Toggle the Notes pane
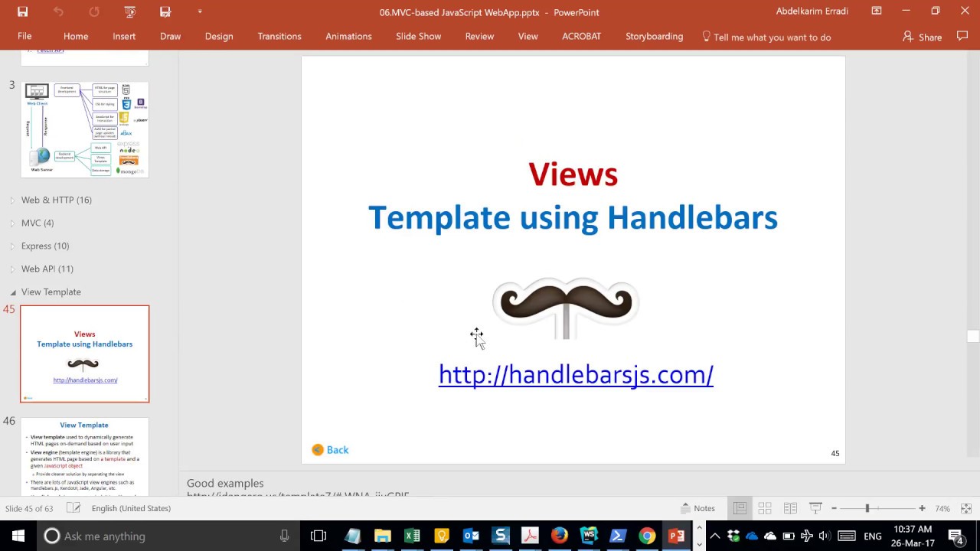The image size is (980, 551). [x=697, y=508]
